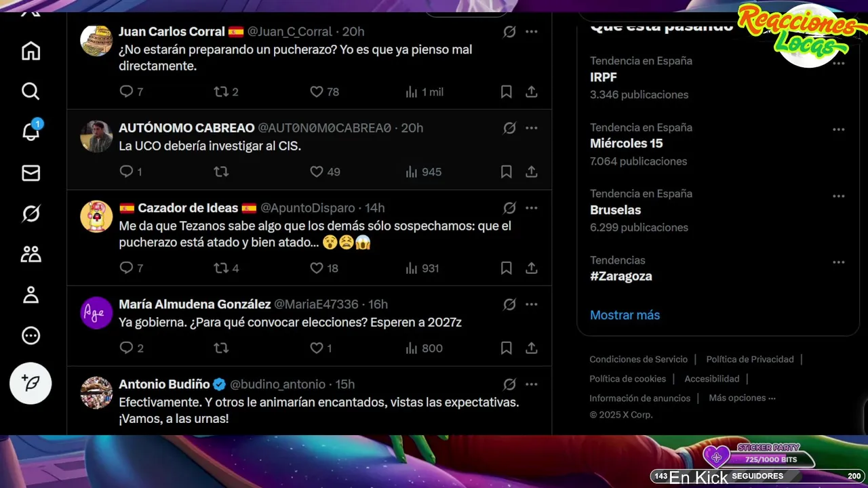
Task: Open the Política de Privacidad link
Action: pyautogui.click(x=750, y=359)
